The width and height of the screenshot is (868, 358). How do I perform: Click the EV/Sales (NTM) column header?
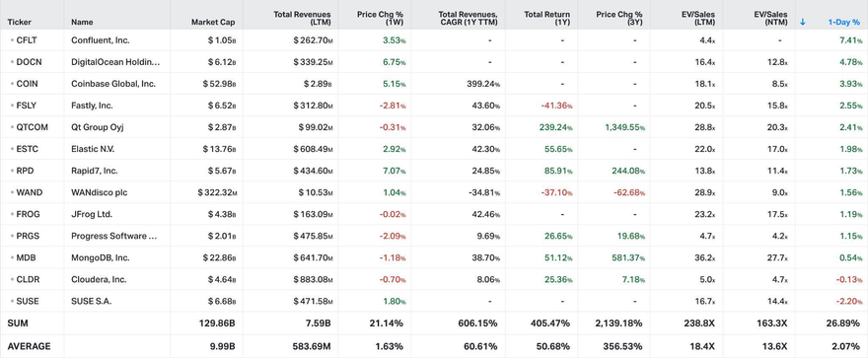[x=770, y=18]
